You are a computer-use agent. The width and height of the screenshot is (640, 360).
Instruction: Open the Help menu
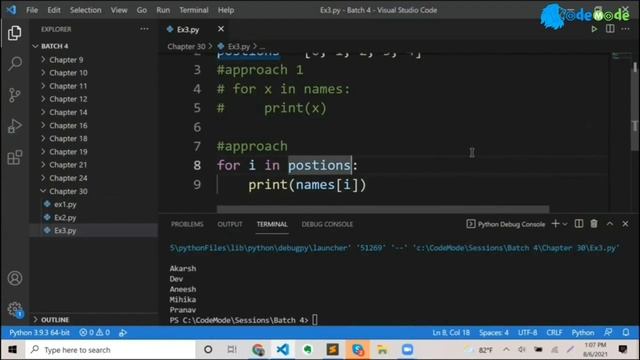tap(226, 10)
